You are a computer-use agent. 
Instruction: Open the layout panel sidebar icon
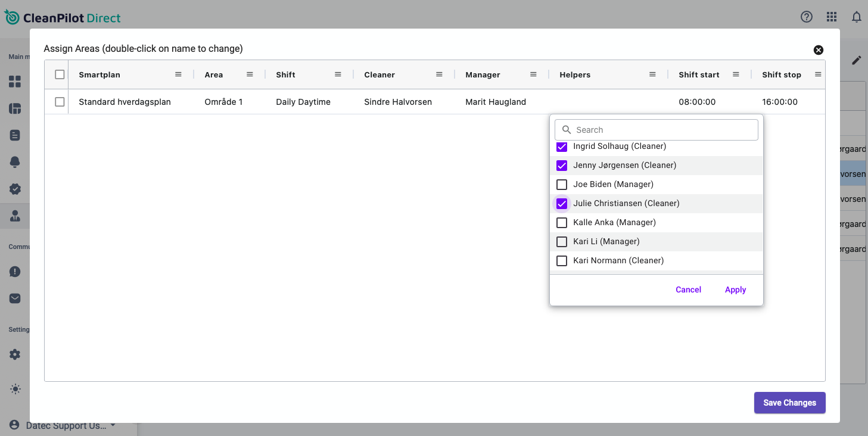(15, 108)
